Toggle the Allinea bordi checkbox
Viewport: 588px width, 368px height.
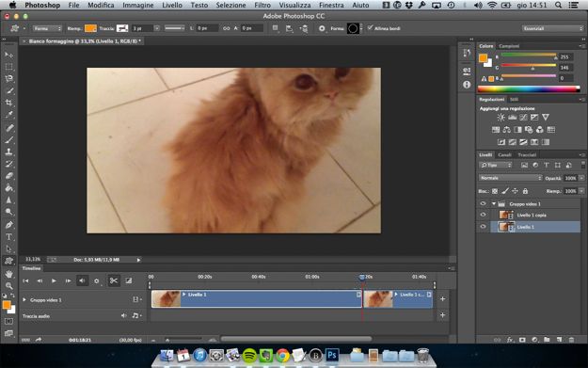(x=371, y=28)
